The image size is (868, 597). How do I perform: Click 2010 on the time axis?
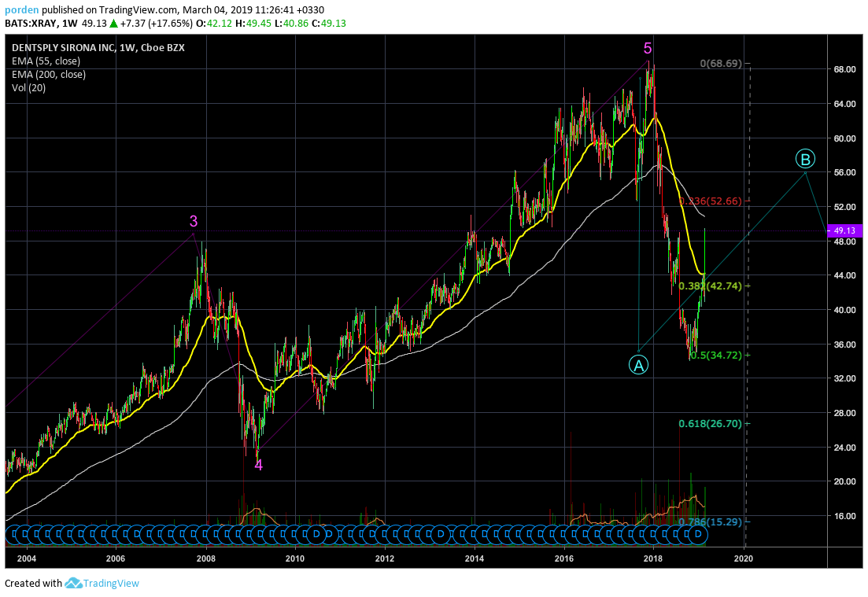point(295,558)
